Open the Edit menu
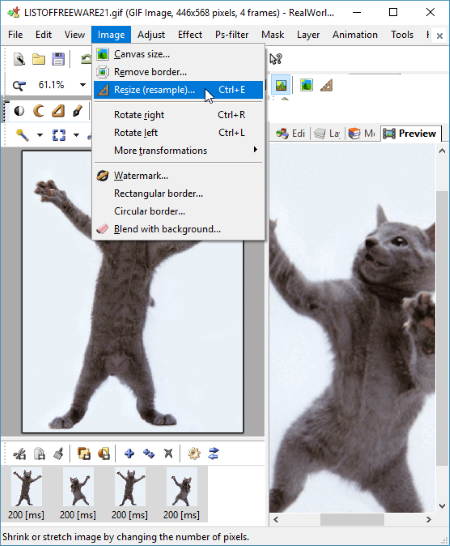Screen dimensions: 450x546 click(x=44, y=34)
